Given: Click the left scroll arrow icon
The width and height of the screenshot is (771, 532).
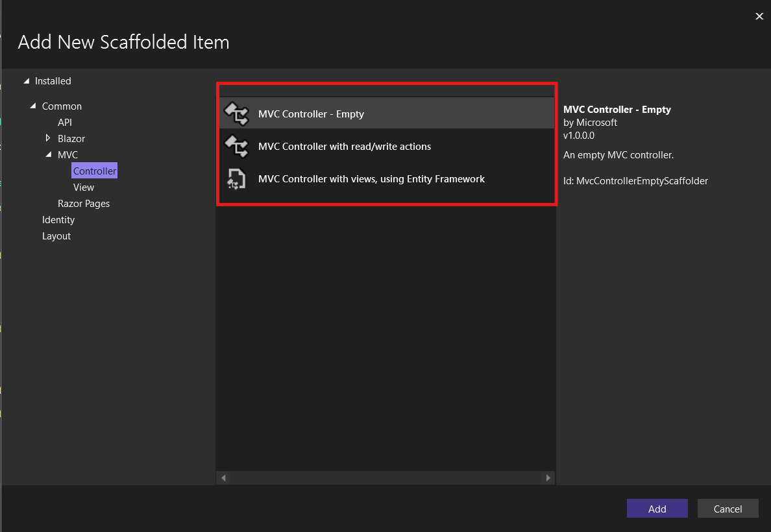Looking at the screenshot, I should click(x=223, y=478).
